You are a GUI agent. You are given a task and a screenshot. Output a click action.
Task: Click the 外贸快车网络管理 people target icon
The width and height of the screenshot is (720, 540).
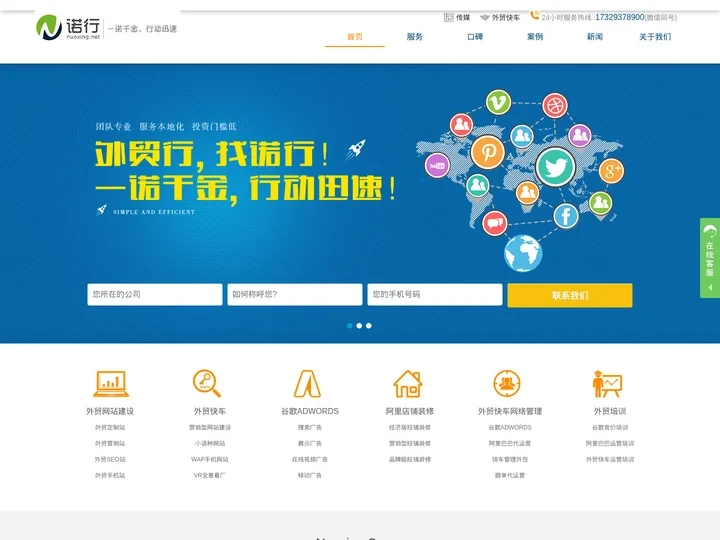[x=507, y=383]
